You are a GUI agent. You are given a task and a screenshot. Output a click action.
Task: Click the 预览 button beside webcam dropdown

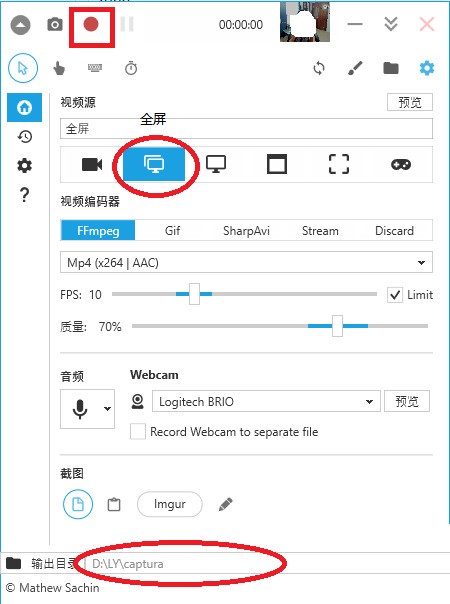[407, 401]
